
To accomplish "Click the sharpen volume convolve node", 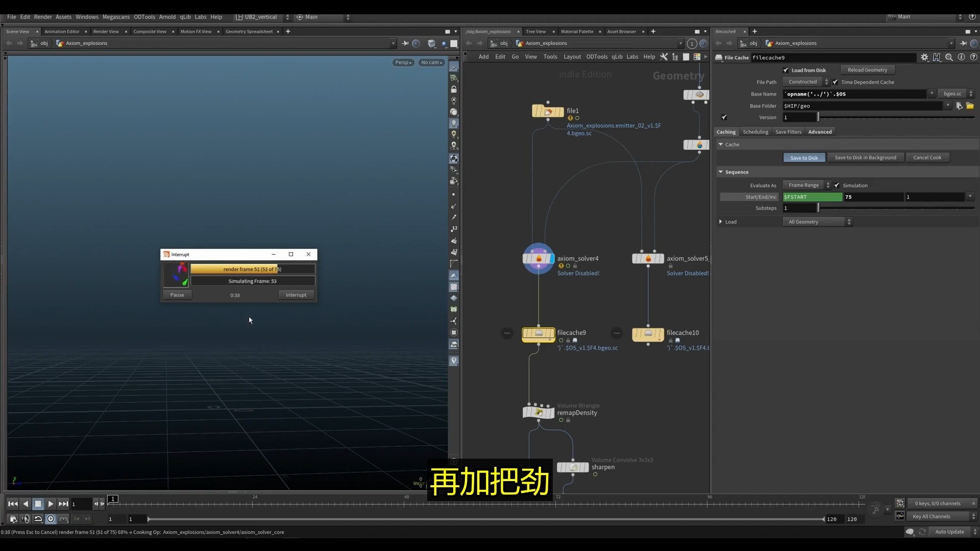I will coord(573,467).
